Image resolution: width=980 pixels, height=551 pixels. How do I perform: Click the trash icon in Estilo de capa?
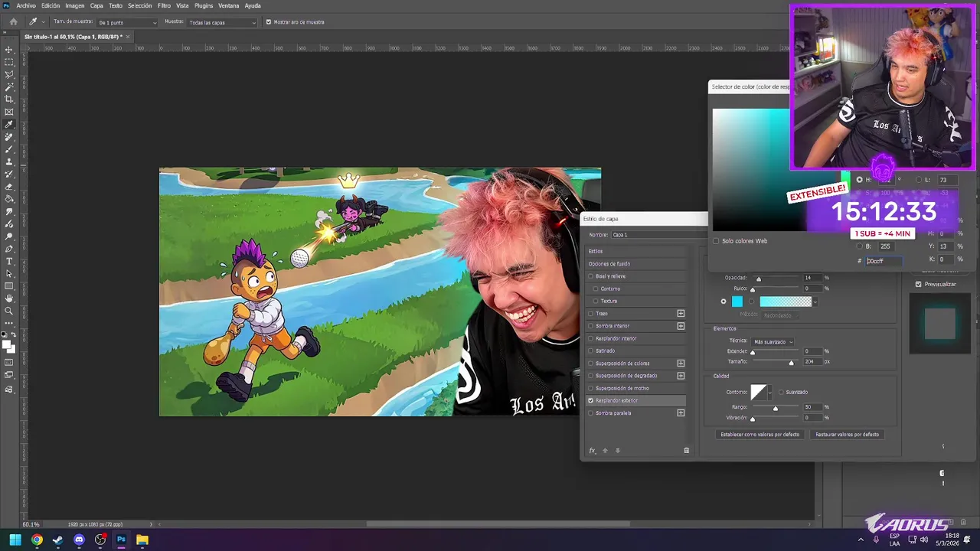(x=686, y=451)
